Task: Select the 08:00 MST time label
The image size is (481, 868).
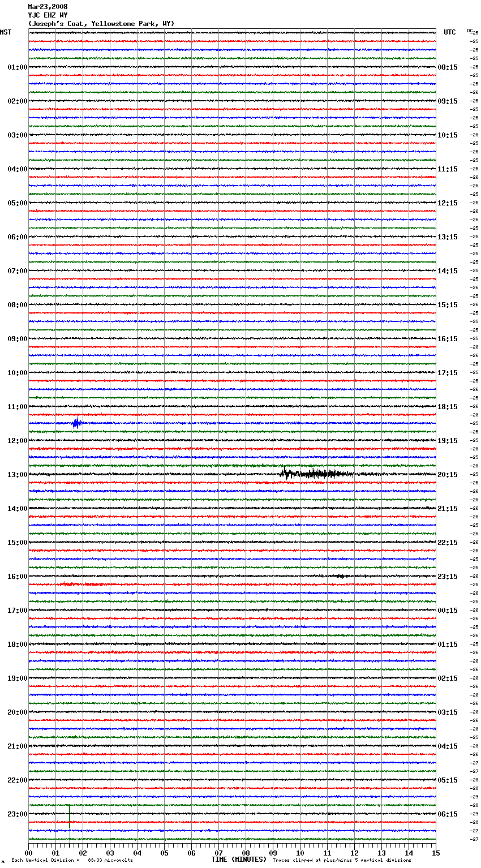Action: (x=18, y=305)
